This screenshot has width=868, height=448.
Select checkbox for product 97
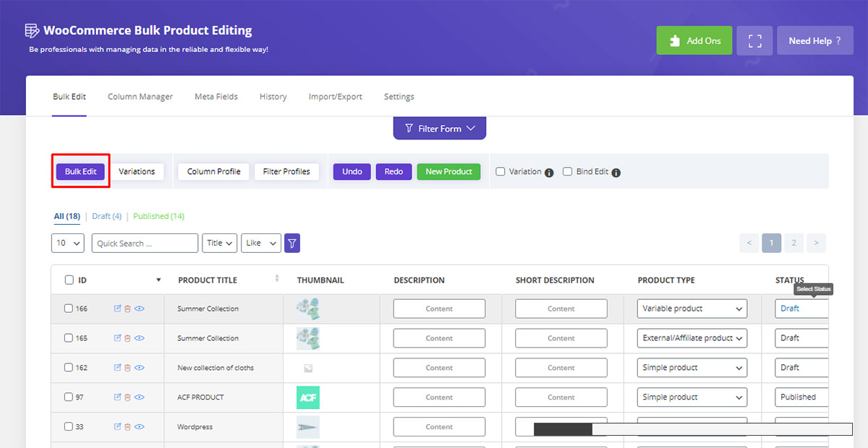point(69,397)
